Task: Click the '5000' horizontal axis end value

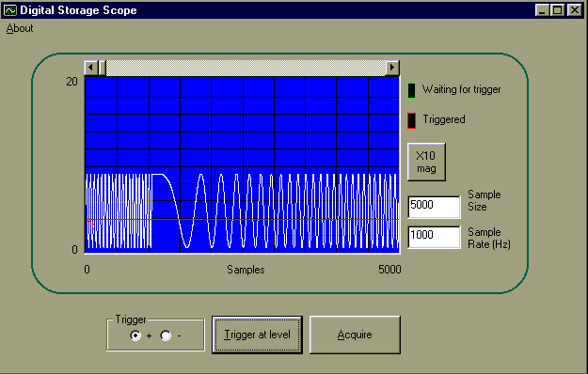Action: click(389, 270)
